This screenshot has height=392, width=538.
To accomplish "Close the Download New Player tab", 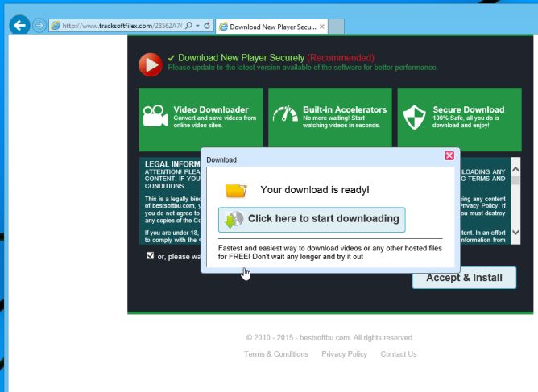I will coord(322,27).
